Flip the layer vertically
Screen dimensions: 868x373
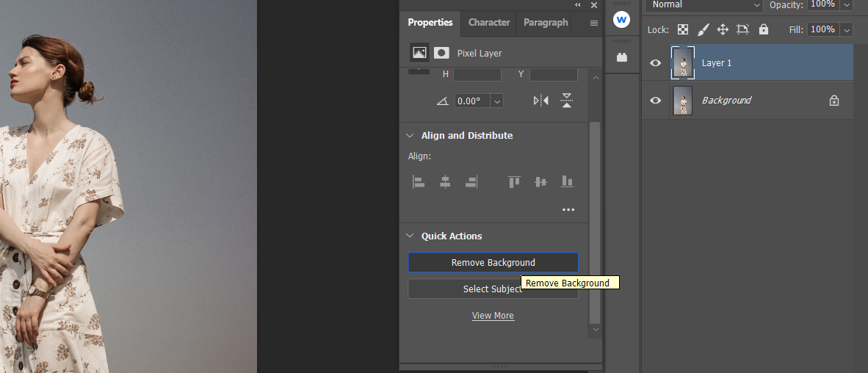[x=567, y=101]
